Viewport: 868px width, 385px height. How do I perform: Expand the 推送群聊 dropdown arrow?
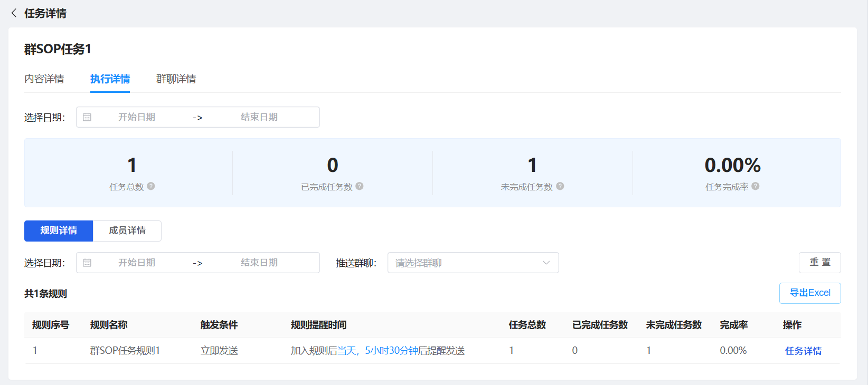(x=546, y=263)
